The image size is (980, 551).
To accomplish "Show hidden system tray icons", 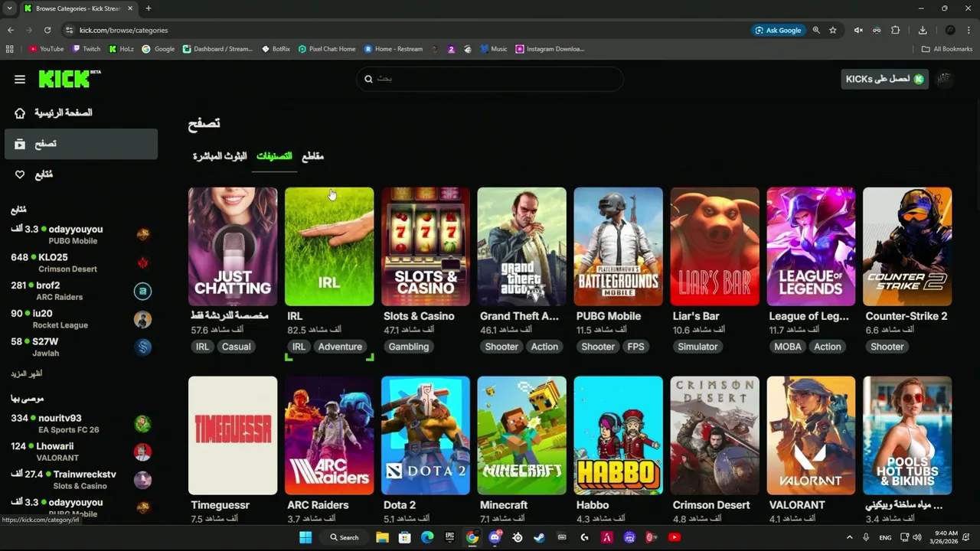I will tap(849, 537).
